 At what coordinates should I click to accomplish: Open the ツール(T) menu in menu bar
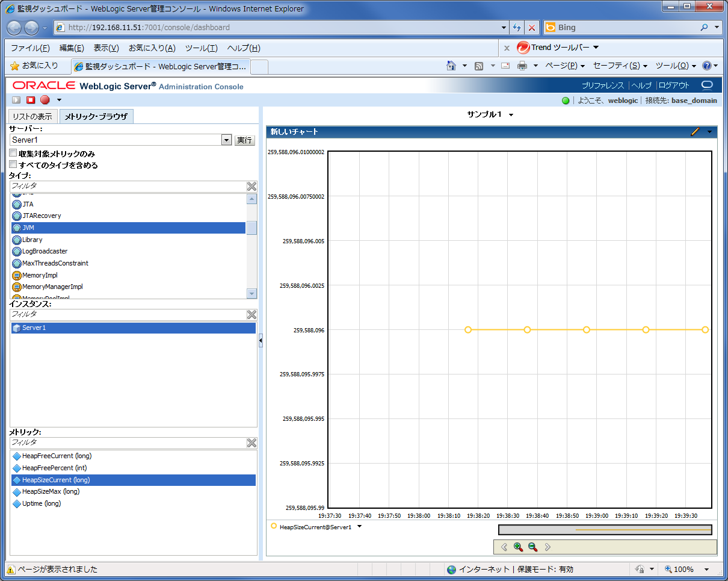pyautogui.click(x=202, y=48)
